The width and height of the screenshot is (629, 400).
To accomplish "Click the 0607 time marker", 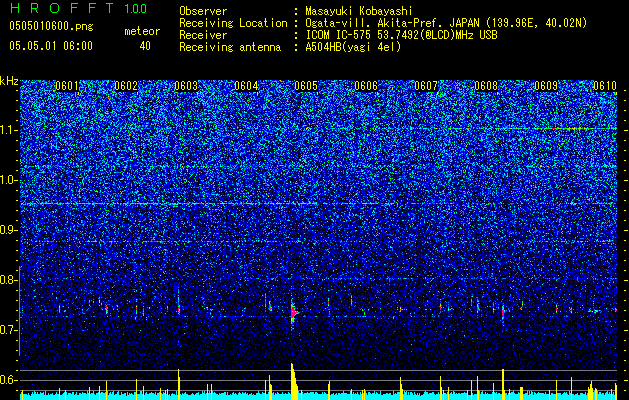I will click(426, 86).
